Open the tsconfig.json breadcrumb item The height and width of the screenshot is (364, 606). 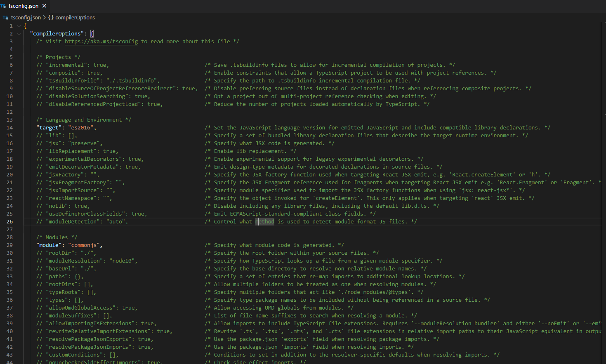[x=26, y=18]
